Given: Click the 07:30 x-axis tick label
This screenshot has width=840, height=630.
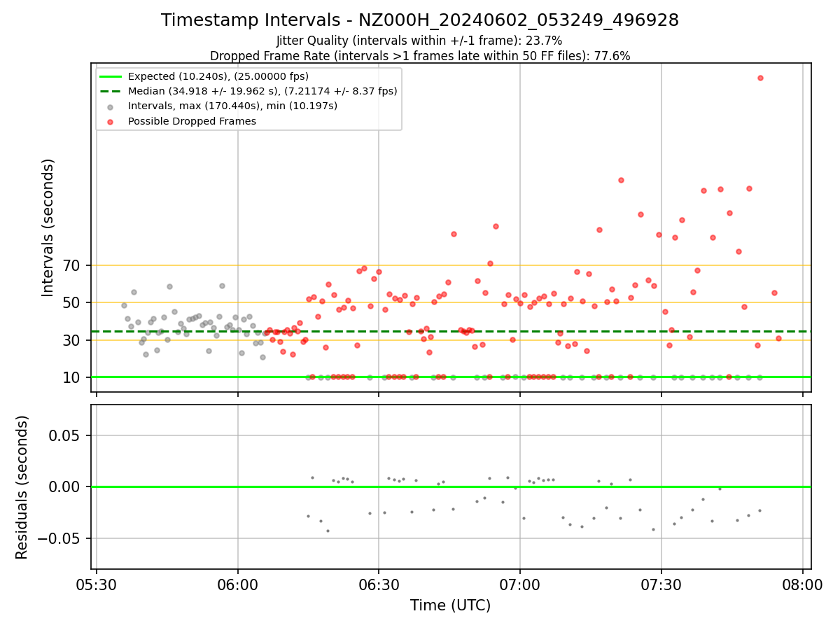Looking at the screenshot, I should [x=661, y=584].
